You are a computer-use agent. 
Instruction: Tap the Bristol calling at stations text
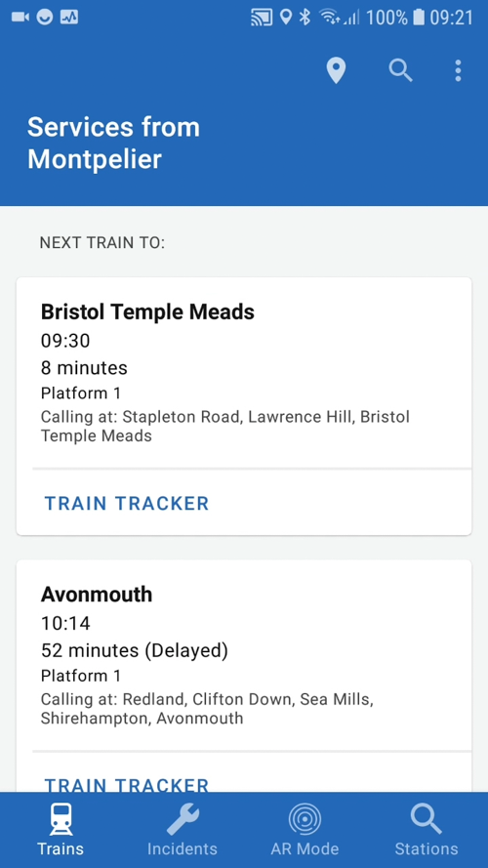(x=225, y=426)
